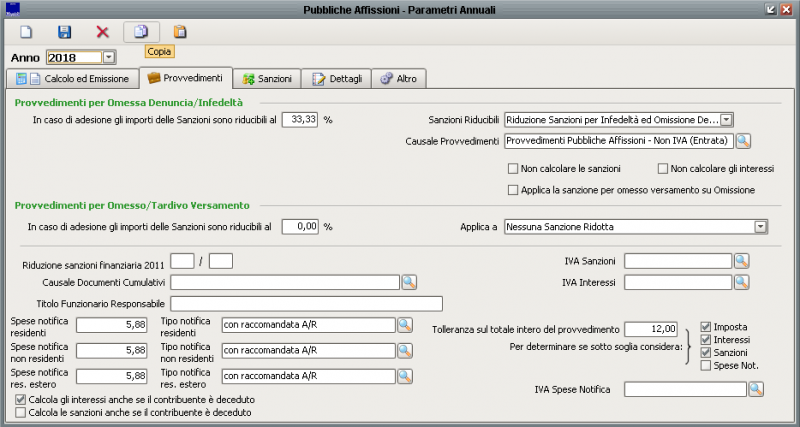Uncheck the Imposta threshold checkbox

coord(706,327)
